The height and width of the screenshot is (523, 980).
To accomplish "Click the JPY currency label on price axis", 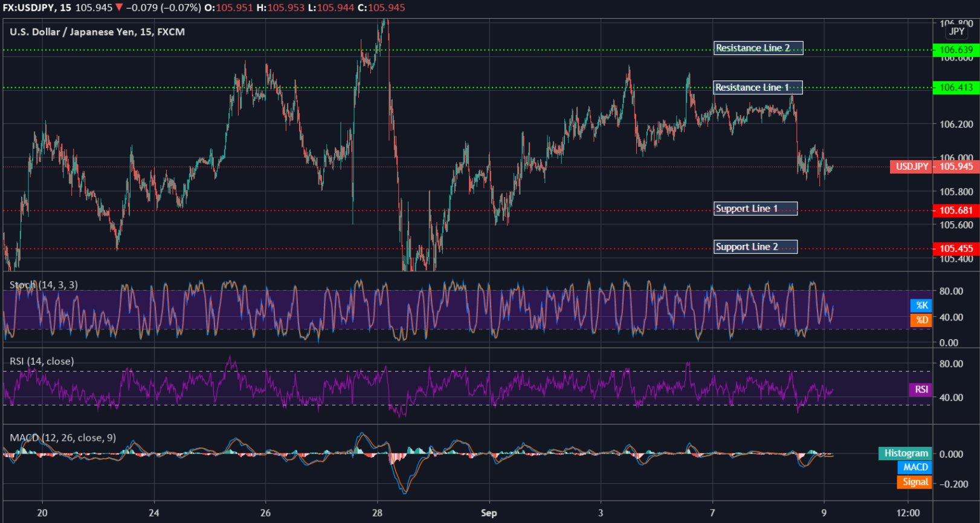I will point(956,31).
